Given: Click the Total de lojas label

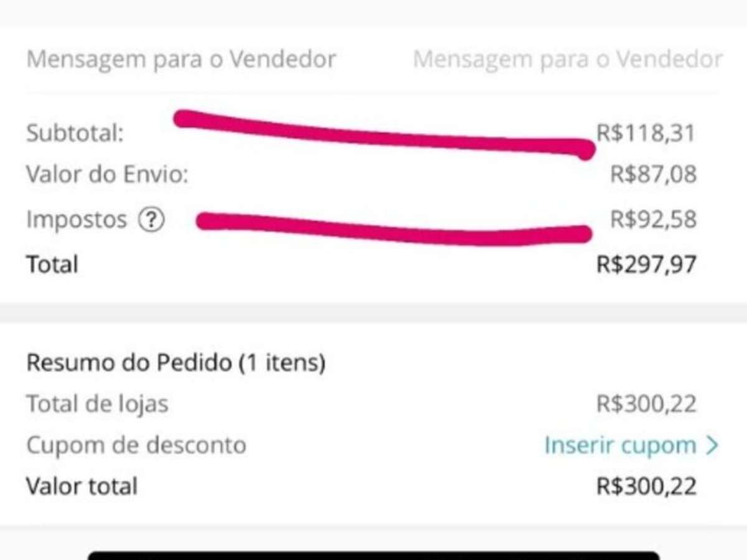Looking at the screenshot, I should (x=97, y=404).
